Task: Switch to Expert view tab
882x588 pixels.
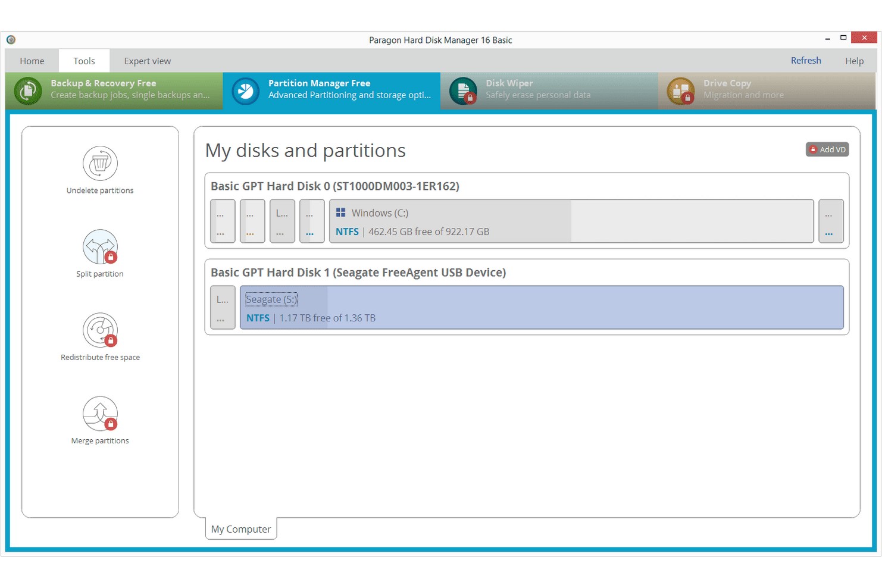Action: (x=147, y=61)
